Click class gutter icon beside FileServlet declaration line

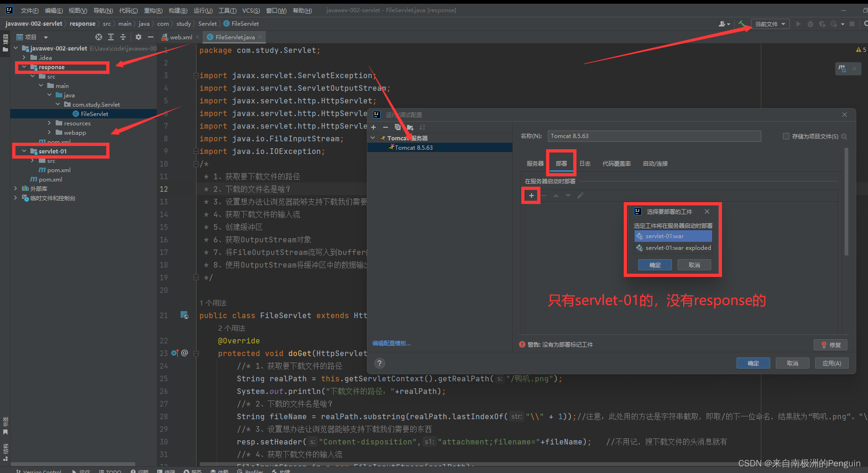click(x=184, y=315)
